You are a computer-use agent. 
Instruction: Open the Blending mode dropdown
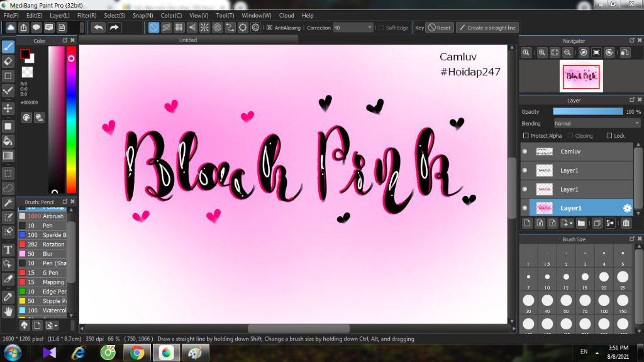click(x=597, y=123)
